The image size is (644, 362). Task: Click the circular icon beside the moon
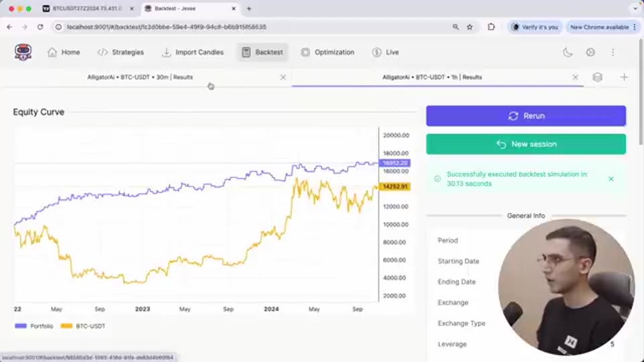point(590,52)
